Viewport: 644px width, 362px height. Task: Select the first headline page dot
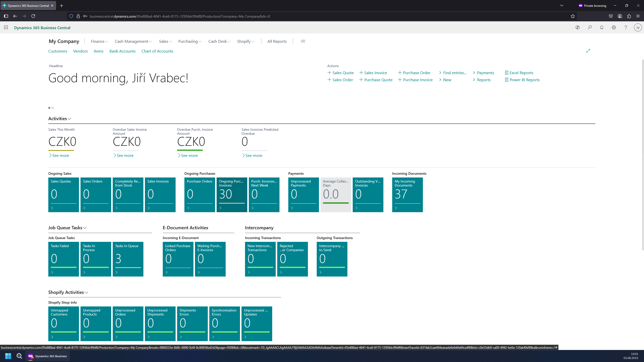pyautogui.click(x=49, y=108)
